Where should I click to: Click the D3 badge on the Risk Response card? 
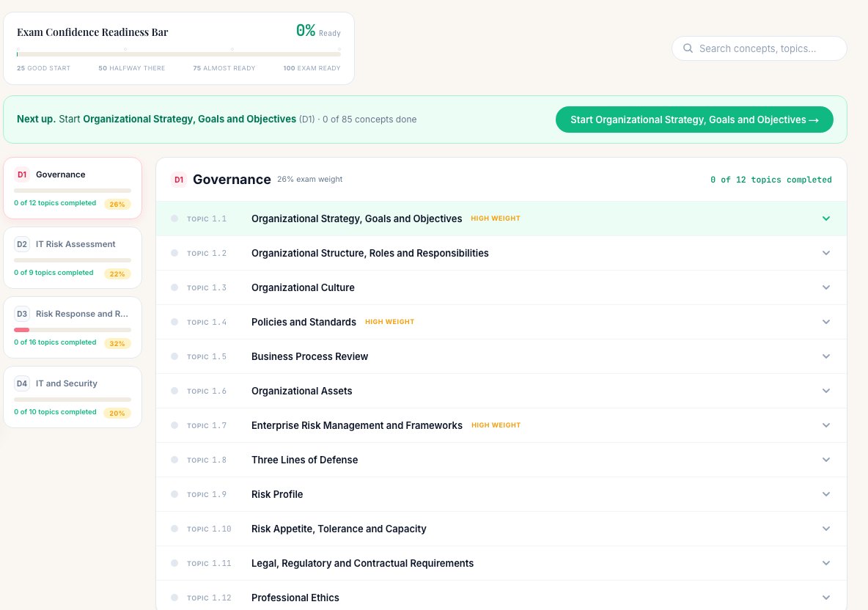(x=22, y=314)
